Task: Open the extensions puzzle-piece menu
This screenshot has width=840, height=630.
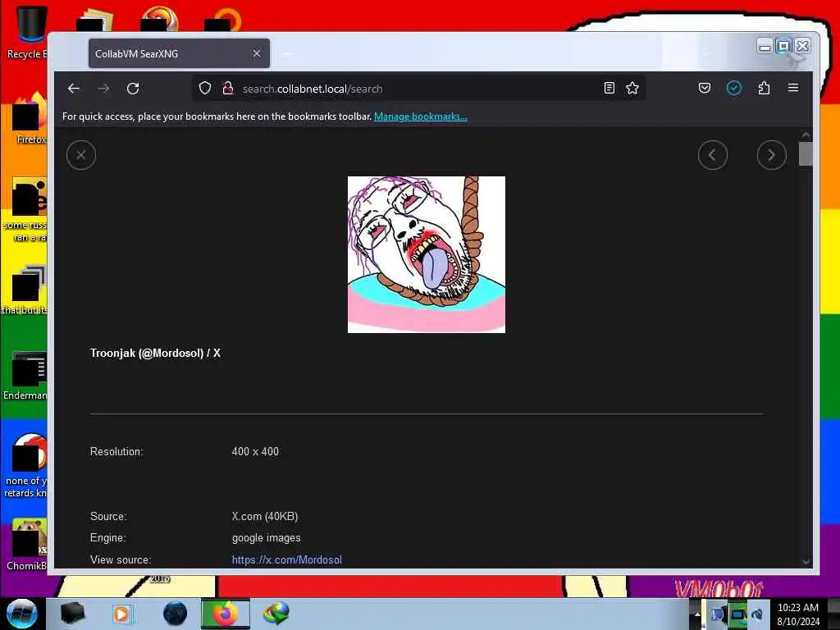Action: [x=764, y=88]
